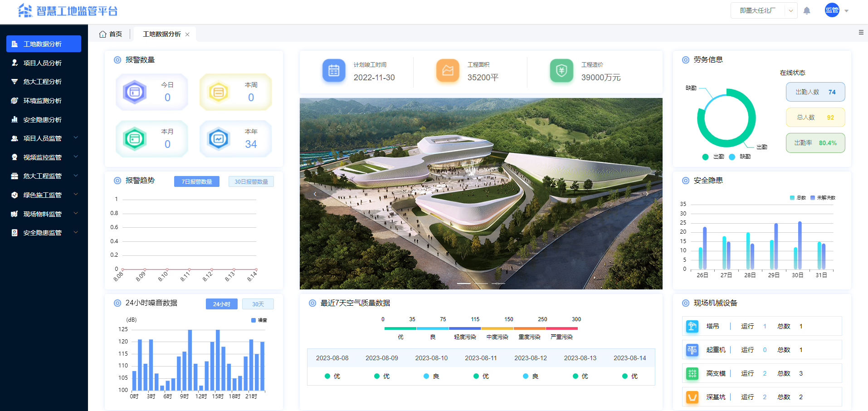
Task: Select 项目人员分析 in the sidebar
Action: click(x=44, y=63)
